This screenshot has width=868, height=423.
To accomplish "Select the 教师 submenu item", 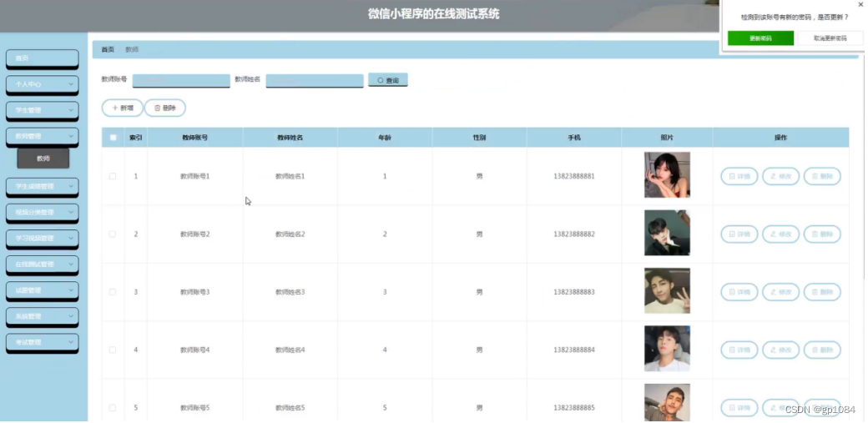I will pyautogui.click(x=43, y=159).
